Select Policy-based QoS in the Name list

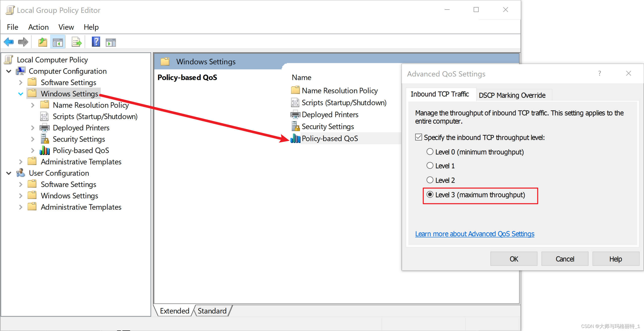click(329, 138)
